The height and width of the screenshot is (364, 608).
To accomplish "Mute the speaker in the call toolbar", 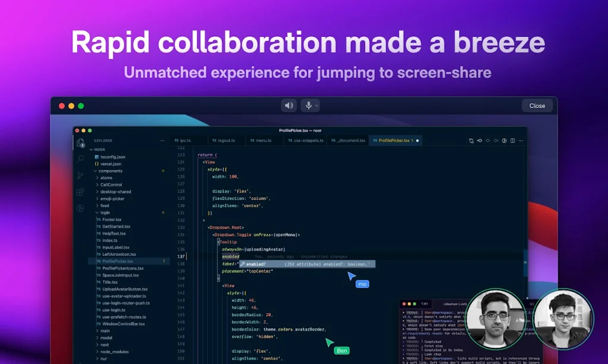I will [x=289, y=105].
